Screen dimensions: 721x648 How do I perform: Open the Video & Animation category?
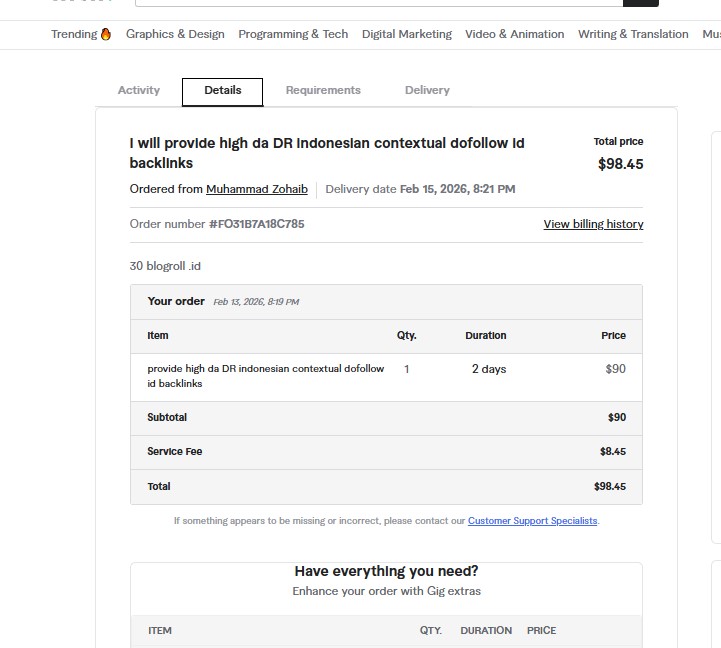514,34
